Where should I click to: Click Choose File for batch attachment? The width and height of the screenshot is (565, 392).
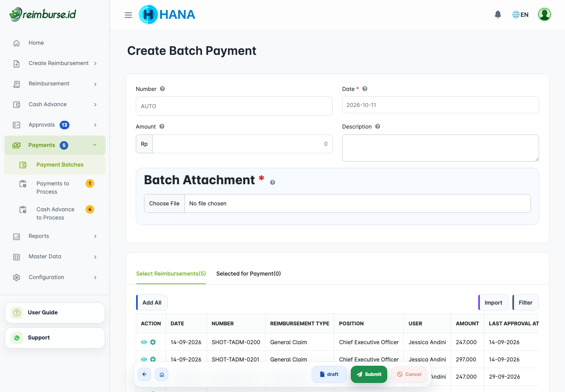click(x=164, y=203)
